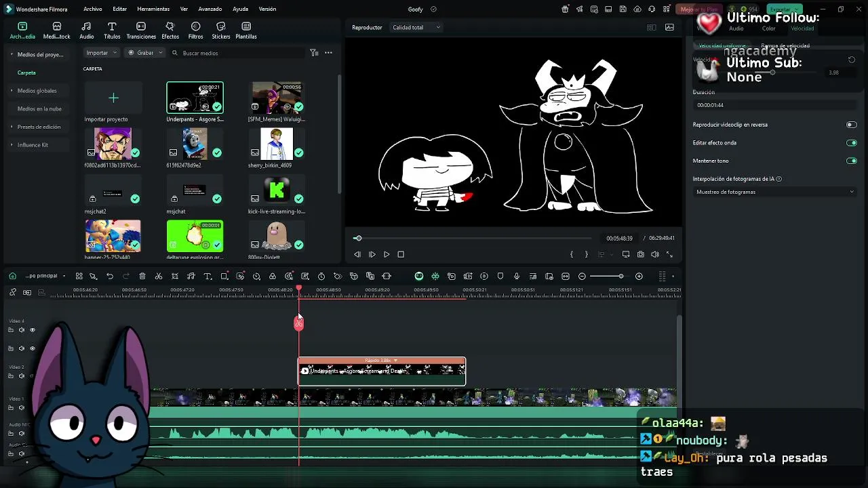
Task: Click the timeline zoom slider handle
Action: point(620,277)
